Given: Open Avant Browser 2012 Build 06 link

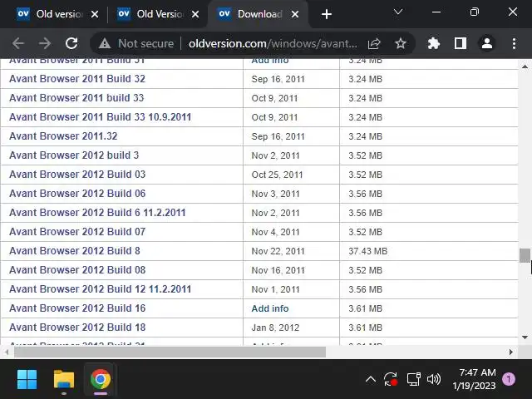Looking at the screenshot, I should (x=77, y=194).
